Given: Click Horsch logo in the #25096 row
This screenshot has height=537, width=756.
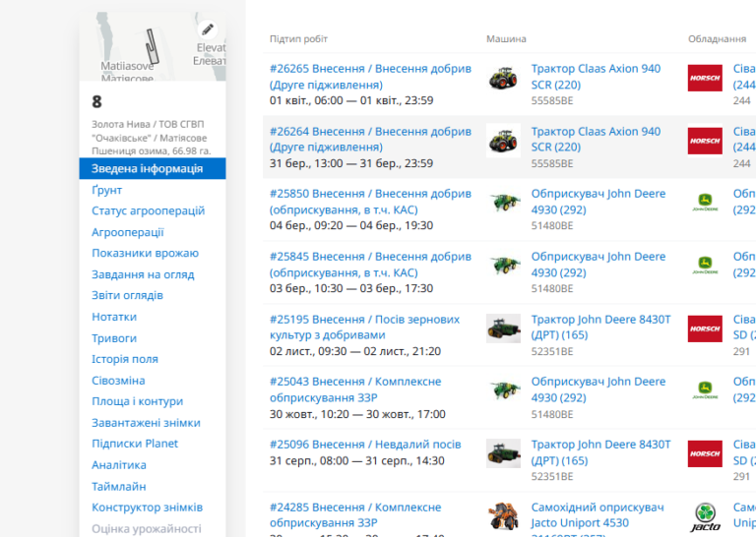Looking at the screenshot, I should (705, 453).
